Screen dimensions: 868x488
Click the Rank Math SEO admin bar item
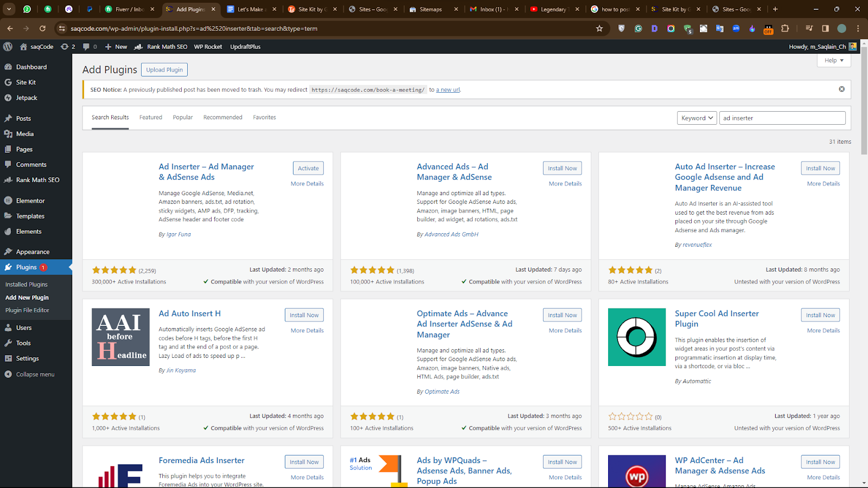coord(161,47)
